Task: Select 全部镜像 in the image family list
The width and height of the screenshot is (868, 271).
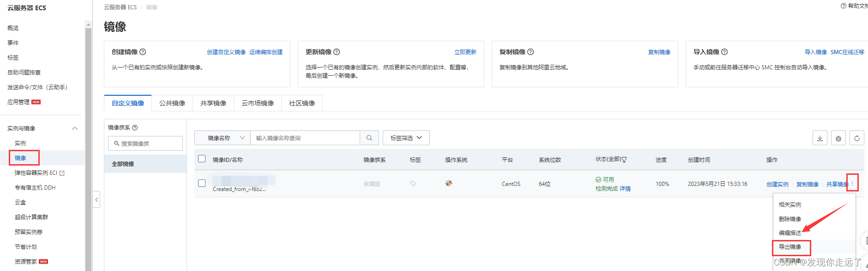Action: pyautogui.click(x=145, y=164)
